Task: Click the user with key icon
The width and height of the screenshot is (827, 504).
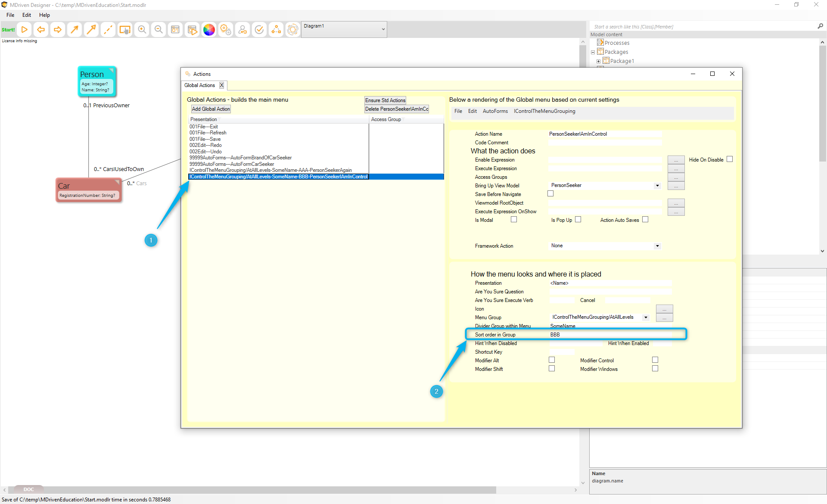Action: pyautogui.click(x=243, y=30)
